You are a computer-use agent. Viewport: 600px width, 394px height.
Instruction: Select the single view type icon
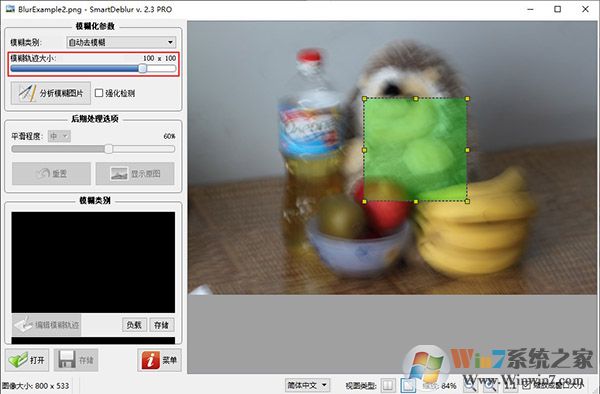tap(408, 385)
